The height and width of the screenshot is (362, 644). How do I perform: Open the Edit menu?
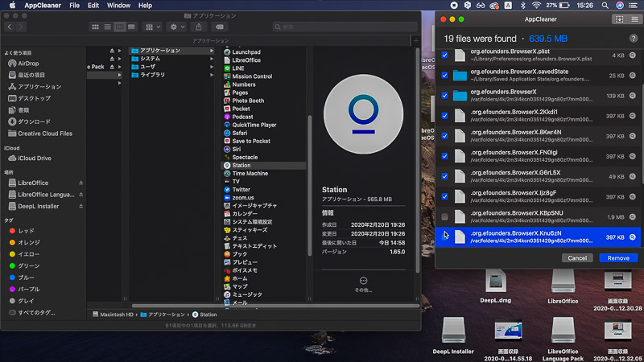(93, 6)
